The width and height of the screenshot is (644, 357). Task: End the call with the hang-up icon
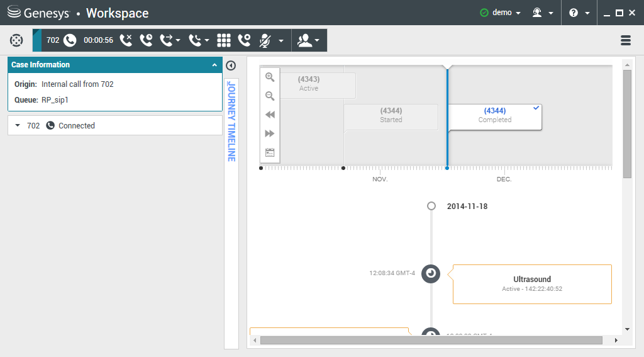pyautogui.click(x=126, y=40)
